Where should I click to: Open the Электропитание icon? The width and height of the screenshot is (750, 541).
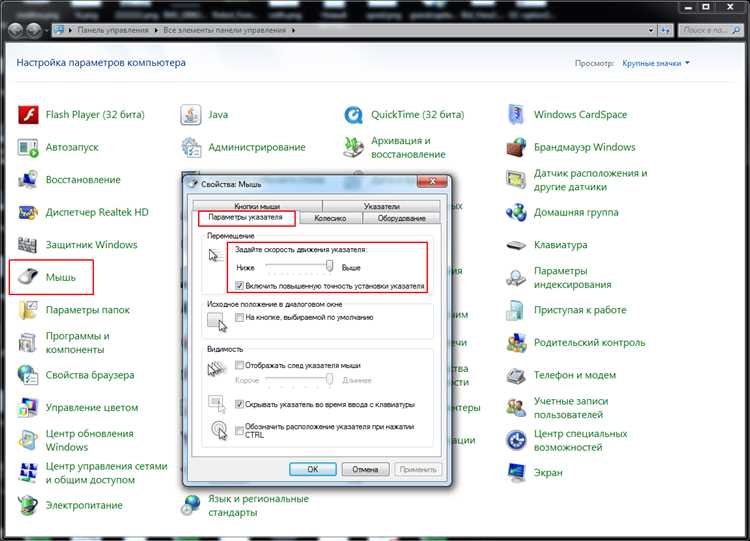(28, 505)
